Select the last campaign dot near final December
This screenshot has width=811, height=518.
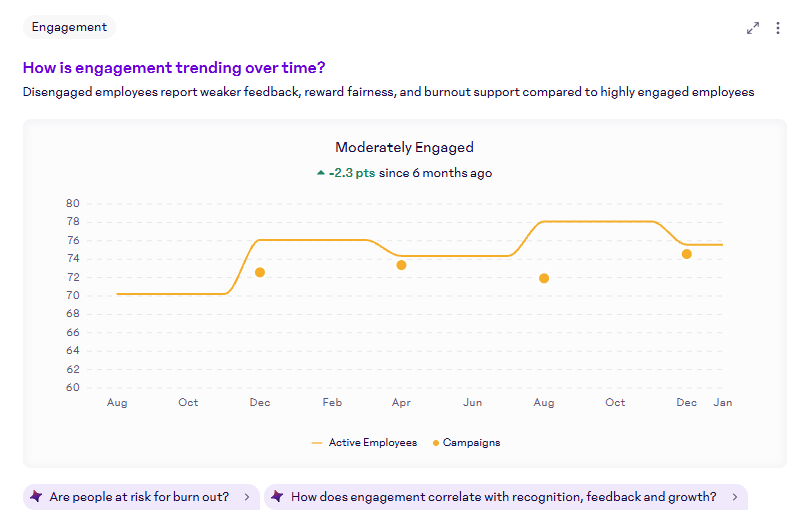[686, 254]
